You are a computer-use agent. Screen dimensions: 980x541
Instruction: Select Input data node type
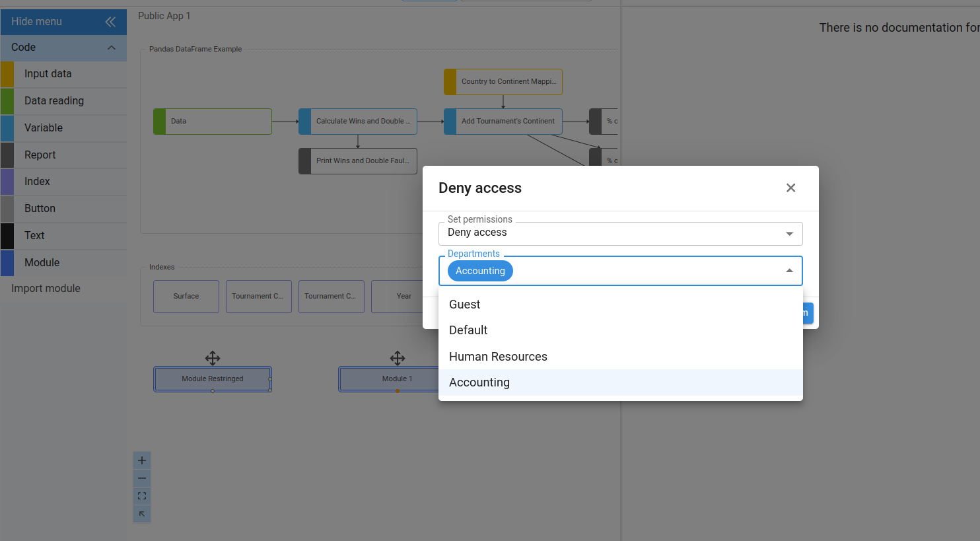click(48, 74)
